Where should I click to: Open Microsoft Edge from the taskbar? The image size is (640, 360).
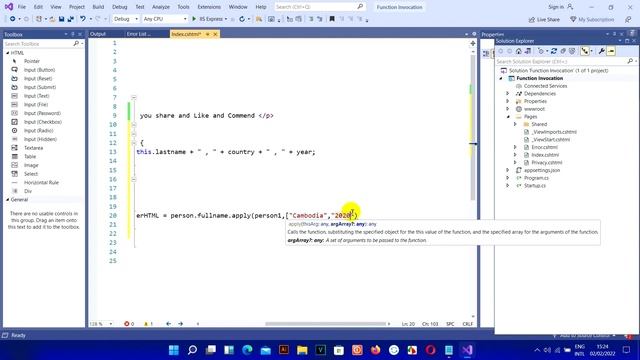coord(247,350)
